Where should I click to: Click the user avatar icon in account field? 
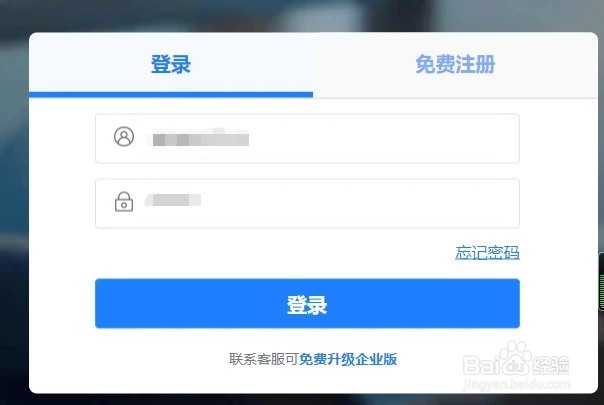click(124, 136)
